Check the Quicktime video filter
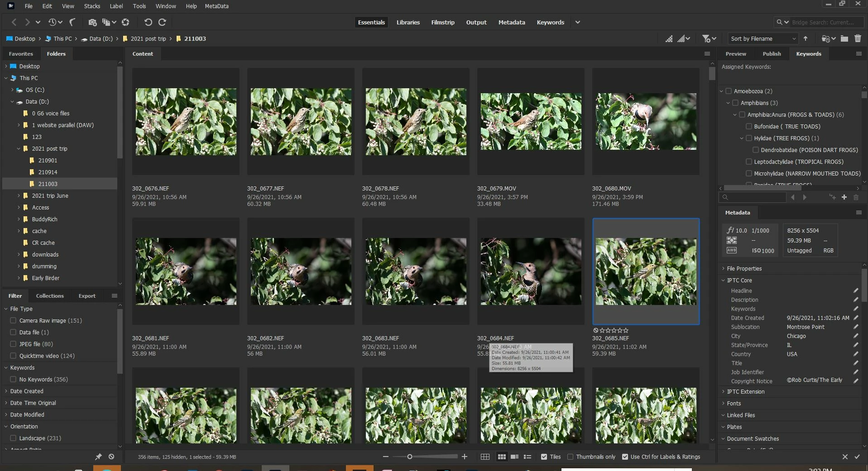Image resolution: width=868 pixels, height=471 pixels. click(x=13, y=356)
